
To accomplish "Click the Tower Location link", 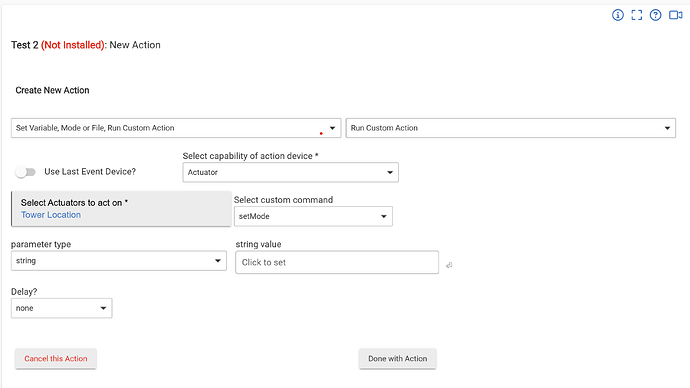I will click(x=51, y=215).
